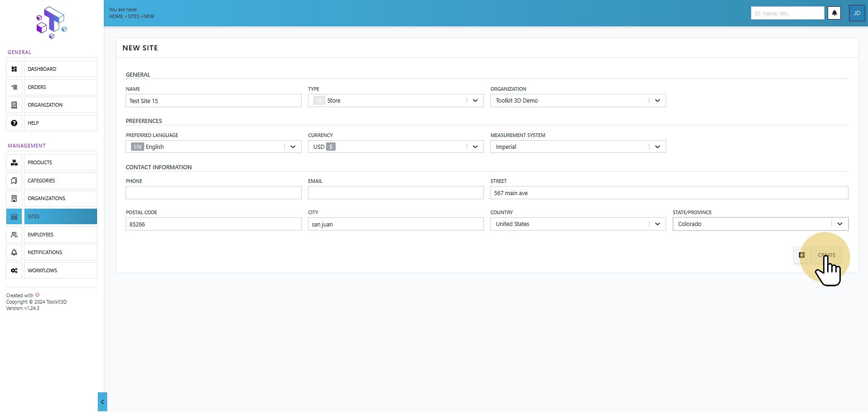The height and width of the screenshot is (412, 868).
Task: Open the Orders menu item
Action: click(61, 87)
